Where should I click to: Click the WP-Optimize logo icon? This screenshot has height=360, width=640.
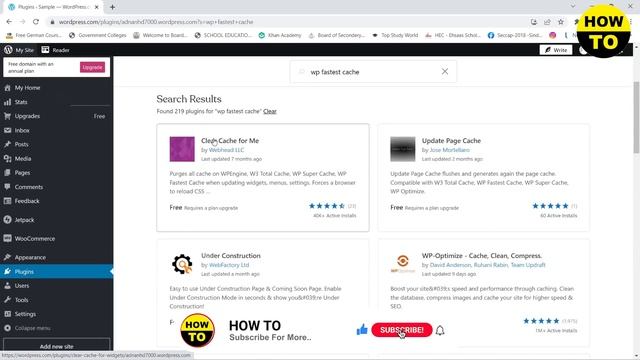pyautogui.click(x=402, y=264)
